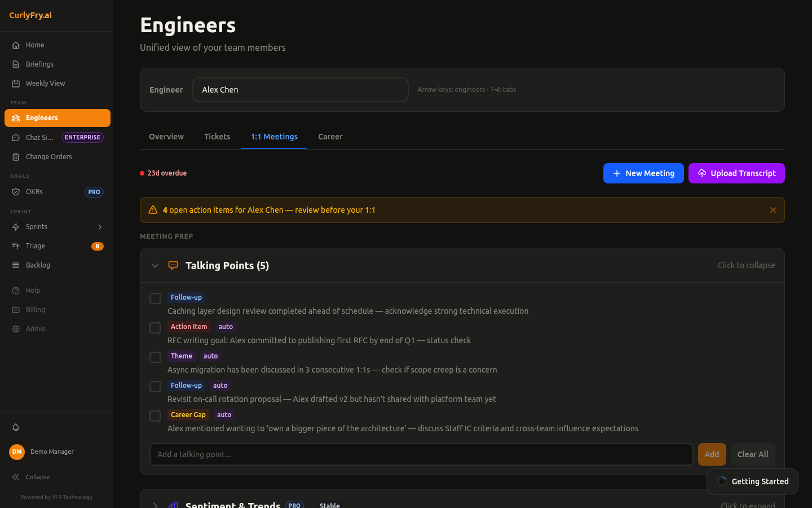Screen dimensions: 812x508
Task: Check the Follow-up talking point about caching layer
Action: (155, 298)
